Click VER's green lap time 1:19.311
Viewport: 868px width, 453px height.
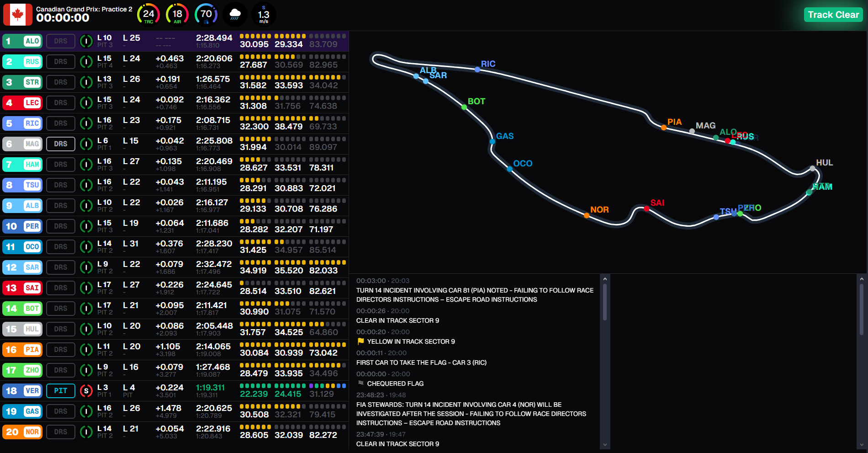tap(210, 388)
